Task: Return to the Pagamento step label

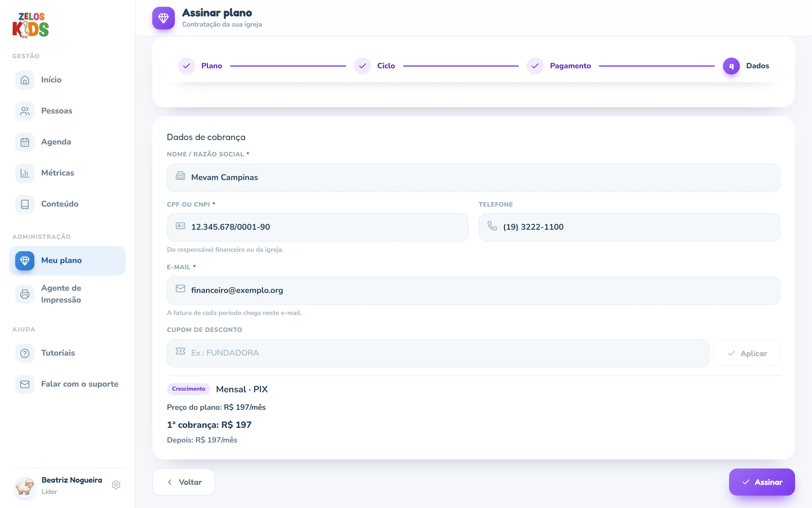Action: [570, 66]
